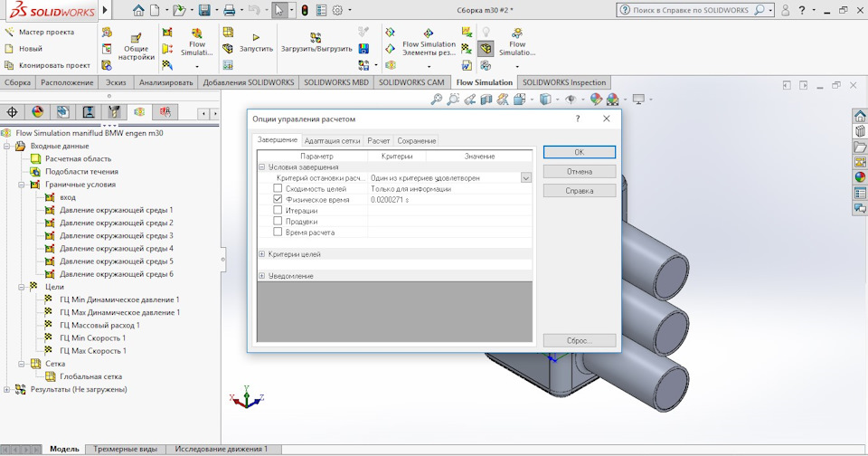Click Клонировать проект
Viewport: 868px width, 456px height.
[47, 65]
